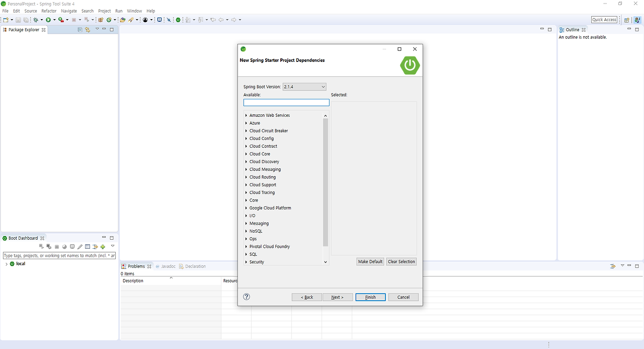Expand the local node in Boot Dashboard
644x349 pixels.
pyautogui.click(x=6, y=264)
